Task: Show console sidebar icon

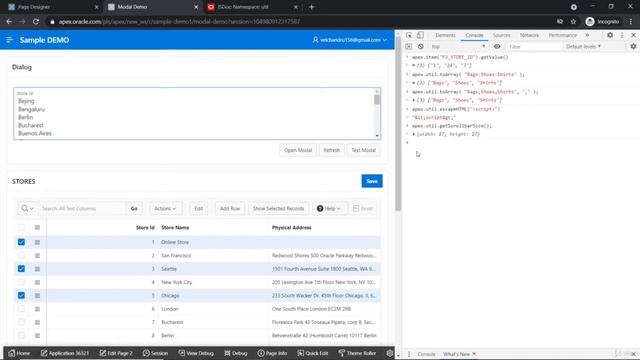Action: click(409, 47)
